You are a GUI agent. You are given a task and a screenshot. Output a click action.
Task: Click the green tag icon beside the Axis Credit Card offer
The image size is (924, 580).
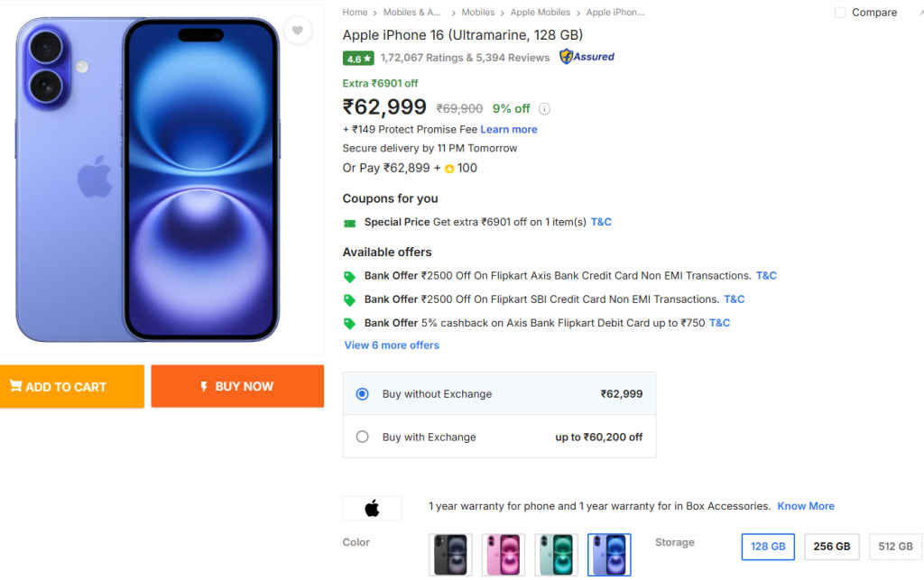point(349,277)
